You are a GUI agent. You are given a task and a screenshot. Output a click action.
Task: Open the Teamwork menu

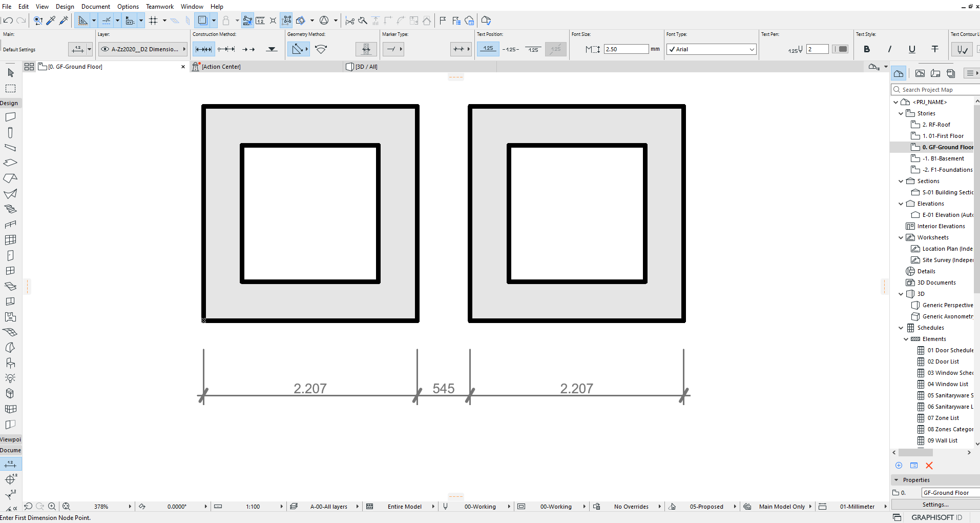[x=160, y=7]
